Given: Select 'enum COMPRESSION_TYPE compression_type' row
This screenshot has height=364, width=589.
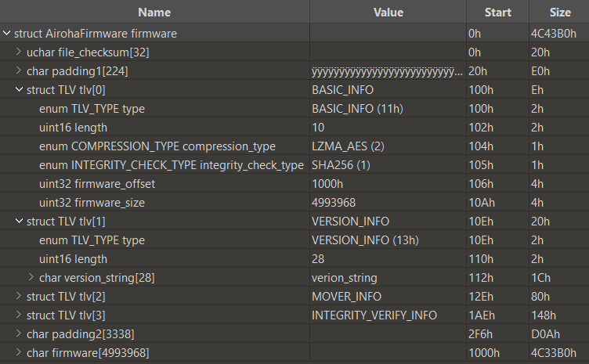Looking at the screenshot, I should [x=157, y=146].
